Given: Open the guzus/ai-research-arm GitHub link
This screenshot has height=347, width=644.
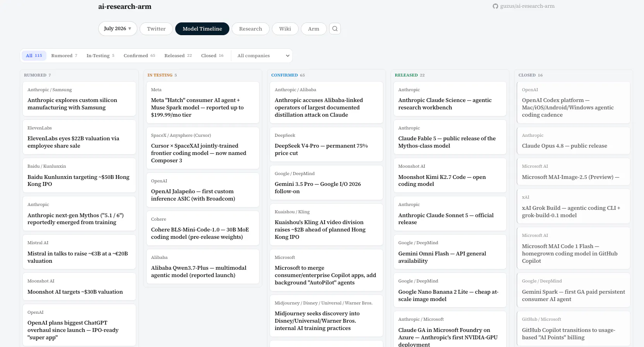Looking at the screenshot, I should pos(523,6).
